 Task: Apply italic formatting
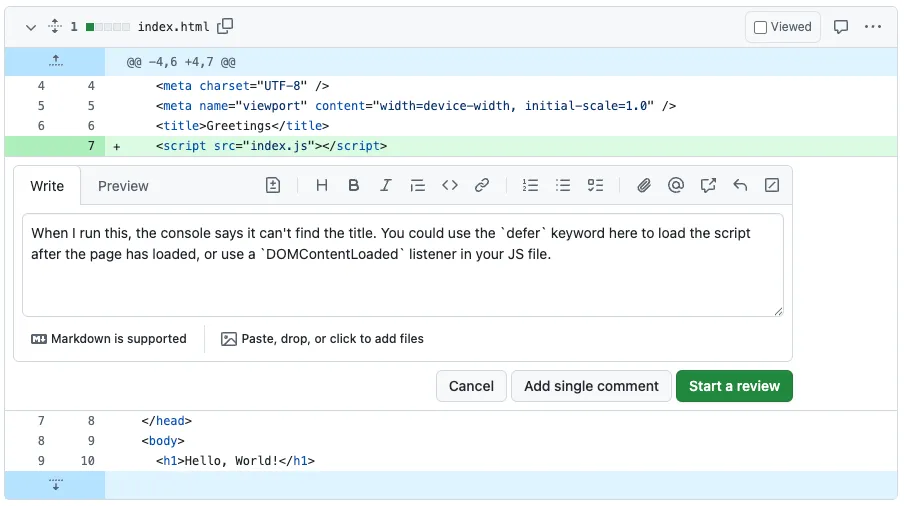coord(385,186)
